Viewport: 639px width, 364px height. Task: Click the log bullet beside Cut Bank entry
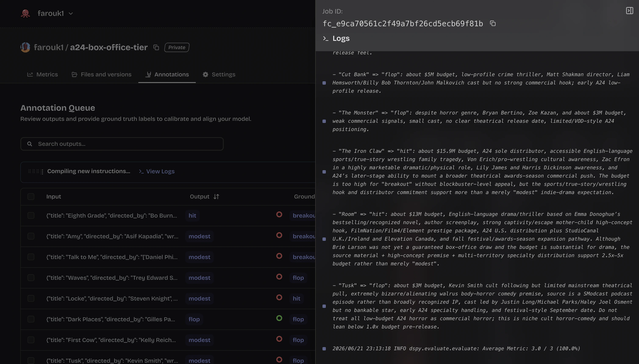(x=324, y=83)
